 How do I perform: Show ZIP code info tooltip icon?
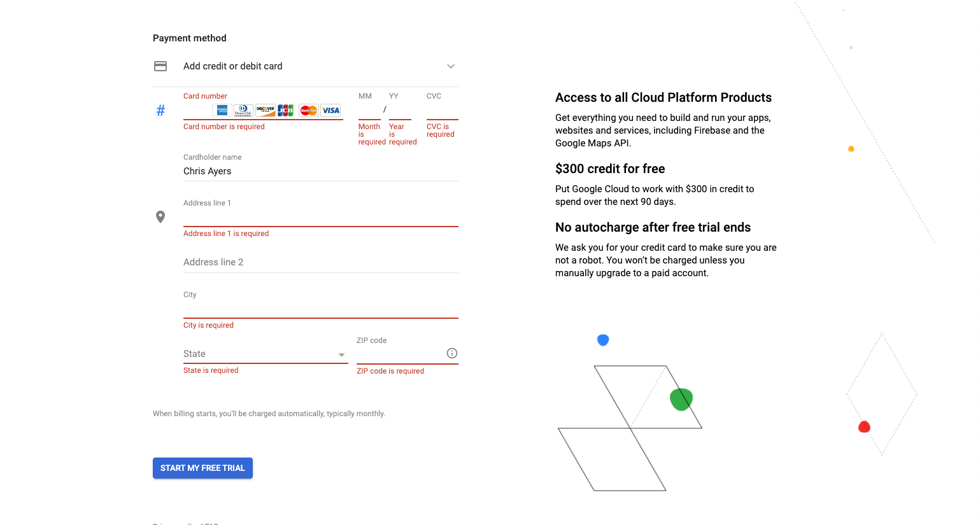(x=452, y=353)
